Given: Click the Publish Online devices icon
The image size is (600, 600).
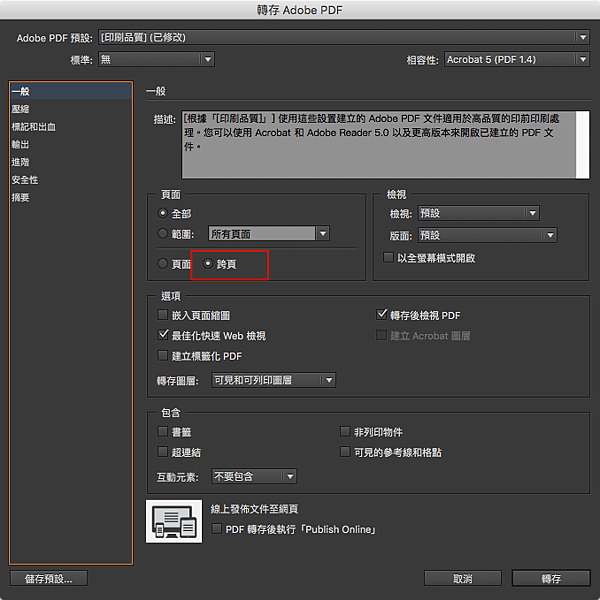Looking at the screenshot, I should (174, 521).
